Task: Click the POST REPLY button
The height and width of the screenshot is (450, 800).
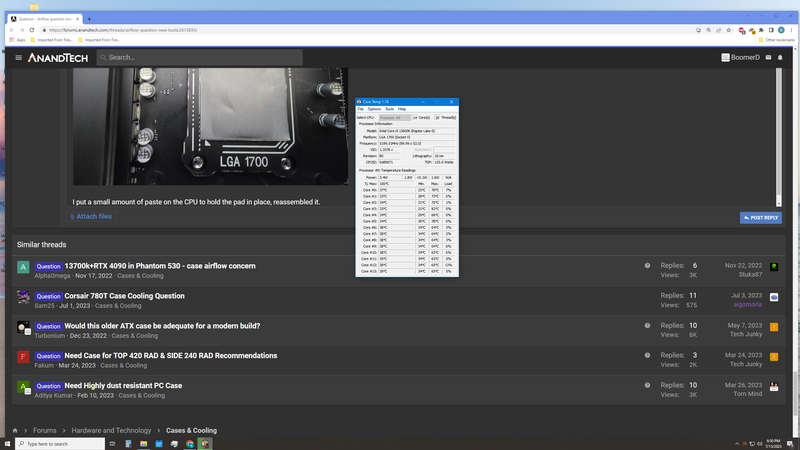Action: [761, 218]
